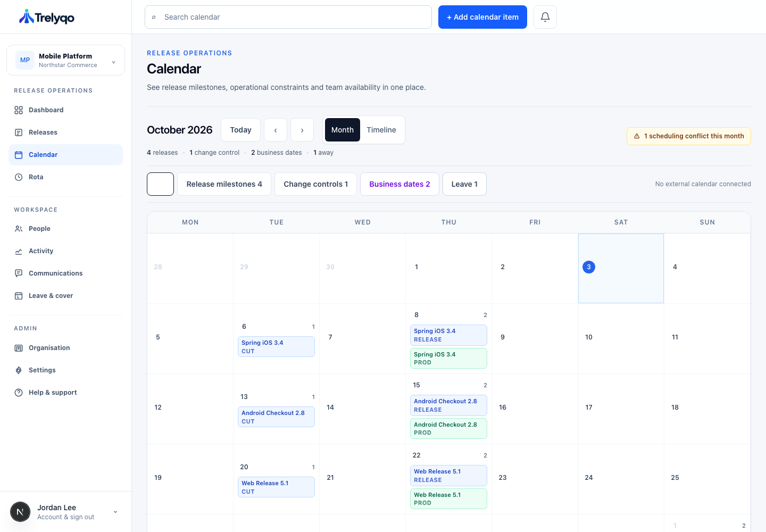Open the Android Checkout 2.8 CUT event

pos(276,417)
